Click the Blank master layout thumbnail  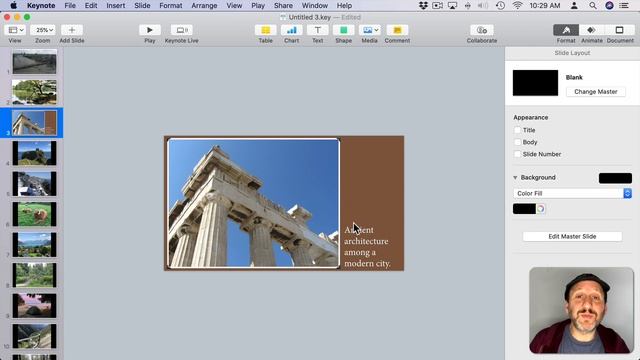click(x=535, y=83)
